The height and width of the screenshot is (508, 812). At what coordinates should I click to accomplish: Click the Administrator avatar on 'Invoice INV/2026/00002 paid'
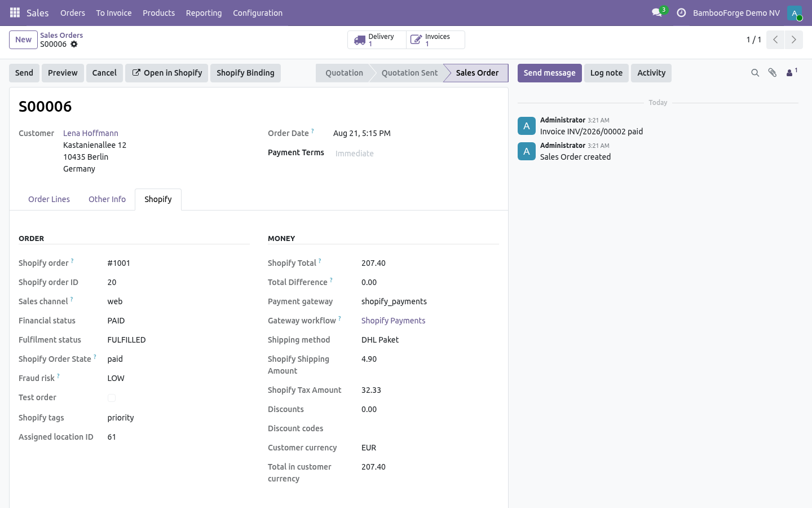coord(527,126)
